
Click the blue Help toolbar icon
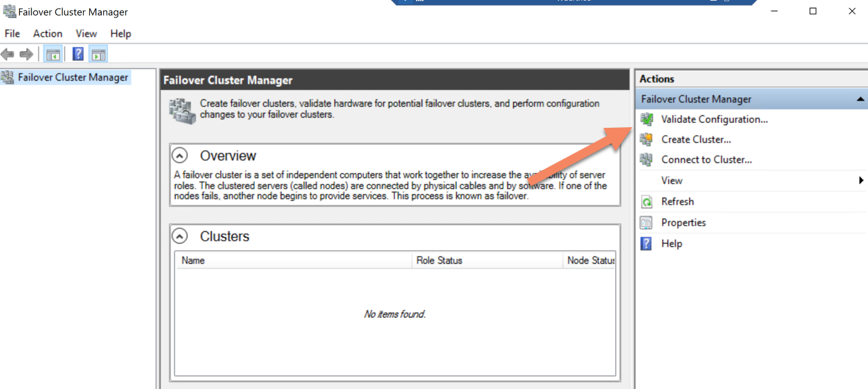tap(78, 55)
